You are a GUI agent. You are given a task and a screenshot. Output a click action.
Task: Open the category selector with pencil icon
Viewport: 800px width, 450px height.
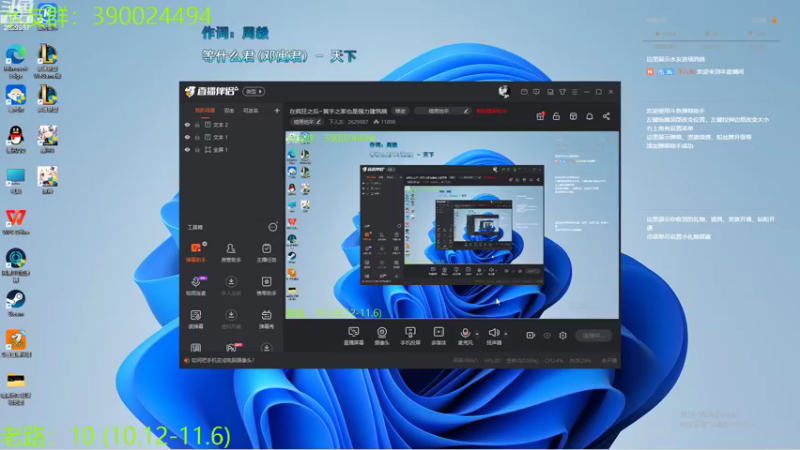click(x=442, y=111)
